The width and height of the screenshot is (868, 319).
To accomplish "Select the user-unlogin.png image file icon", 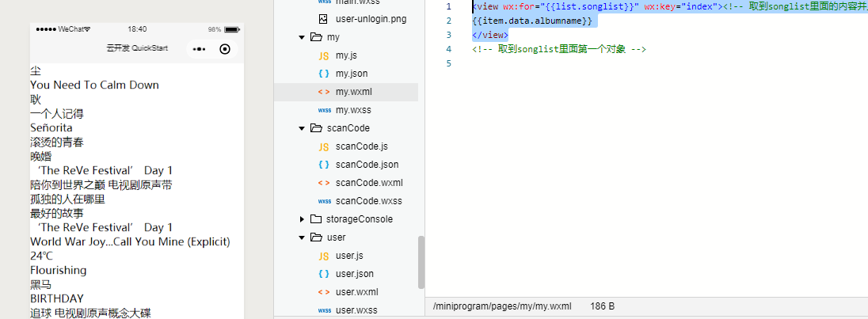I will [x=323, y=19].
